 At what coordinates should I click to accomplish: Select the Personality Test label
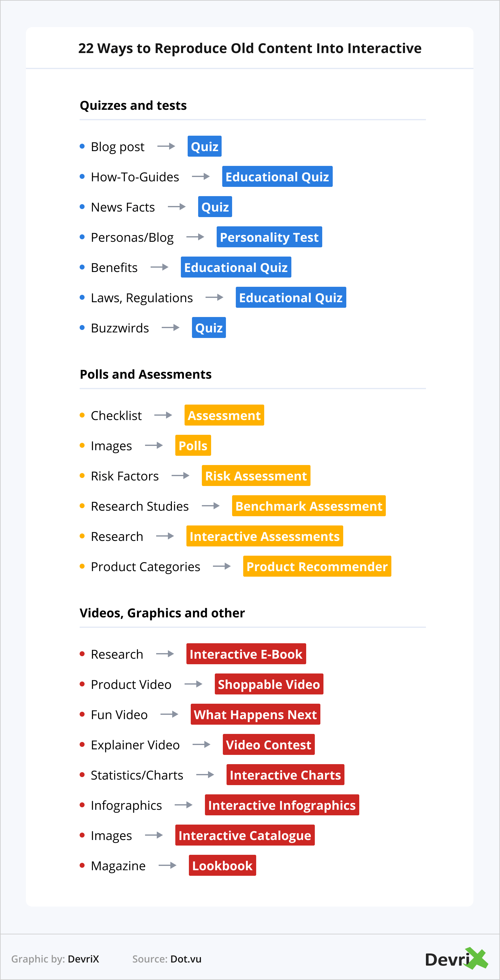[269, 237]
